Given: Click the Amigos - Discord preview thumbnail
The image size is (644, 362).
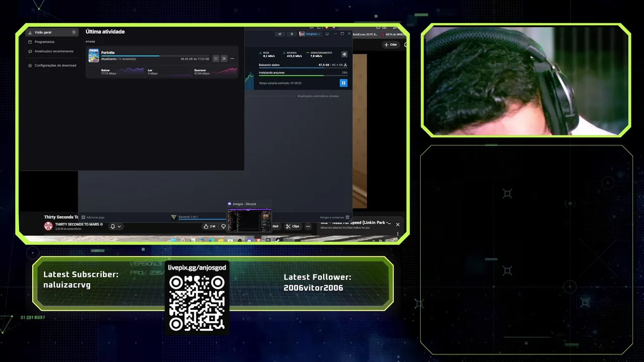Looking at the screenshot, I should pyautogui.click(x=249, y=220).
